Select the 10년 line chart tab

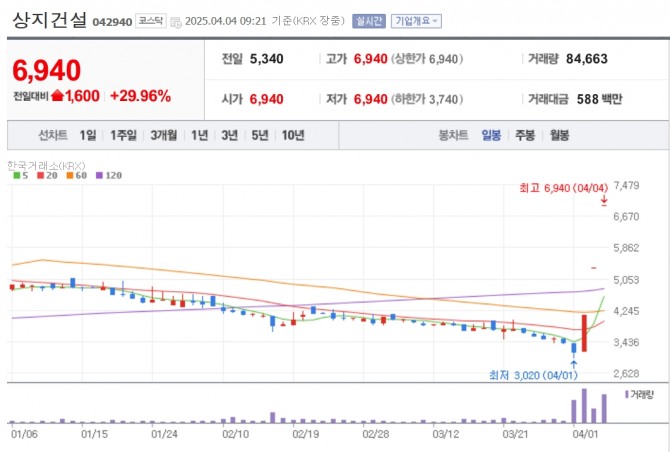click(293, 135)
